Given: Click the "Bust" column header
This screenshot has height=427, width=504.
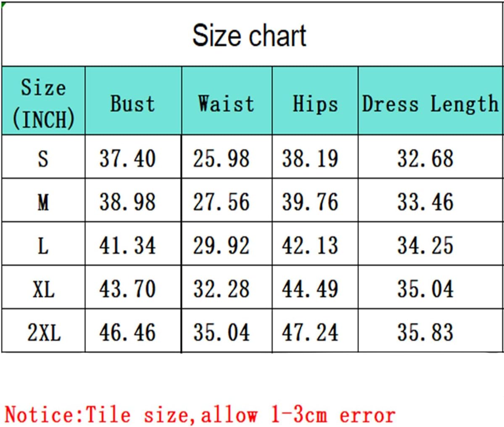Looking at the screenshot, I should click(132, 103).
